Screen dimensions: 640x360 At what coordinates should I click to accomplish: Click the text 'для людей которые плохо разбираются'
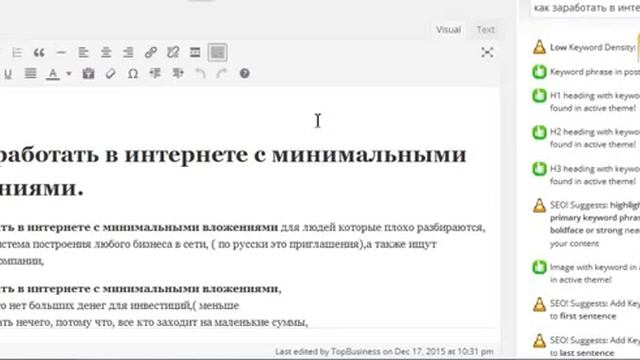(x=382, y=228)
